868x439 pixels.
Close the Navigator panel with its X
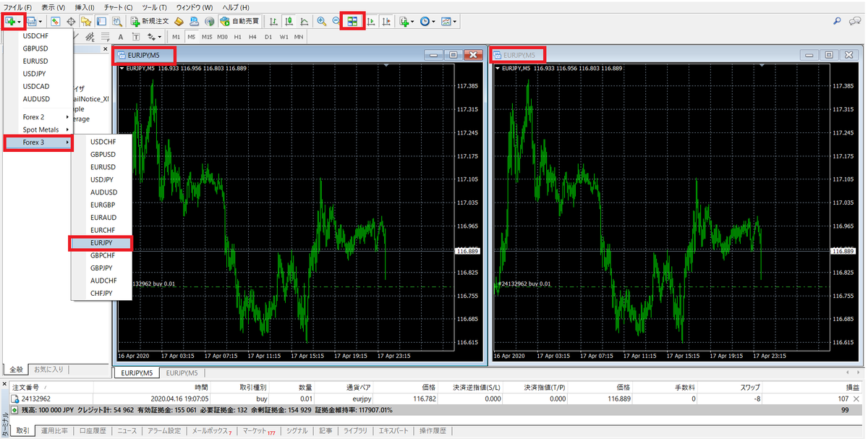tap(105, 49)
